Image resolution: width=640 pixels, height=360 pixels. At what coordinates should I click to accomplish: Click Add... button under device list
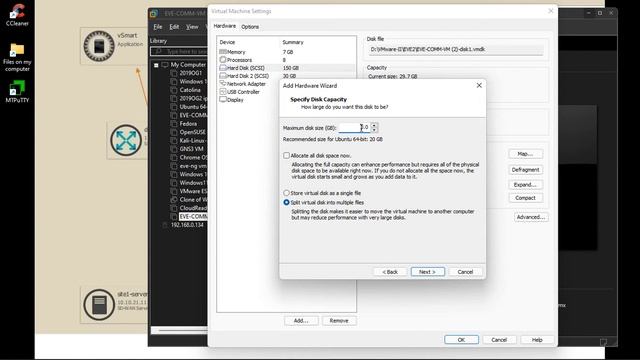pos(301,321)
